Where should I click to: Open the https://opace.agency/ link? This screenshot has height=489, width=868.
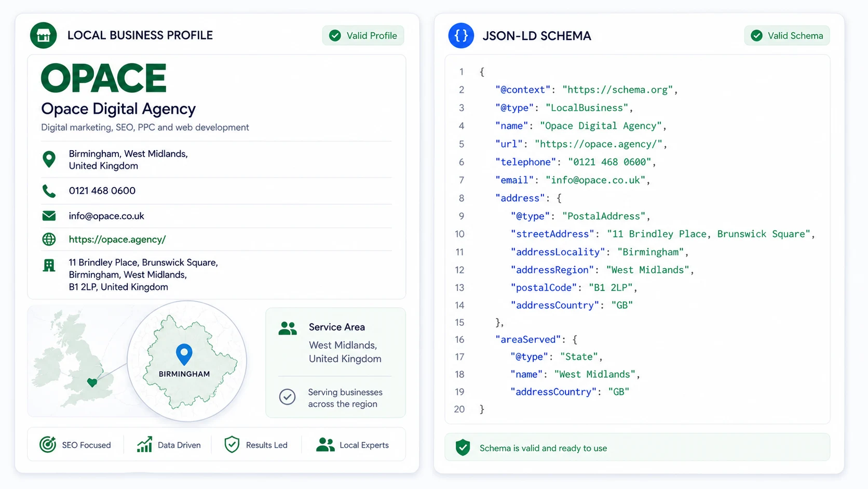click(117, 239)
